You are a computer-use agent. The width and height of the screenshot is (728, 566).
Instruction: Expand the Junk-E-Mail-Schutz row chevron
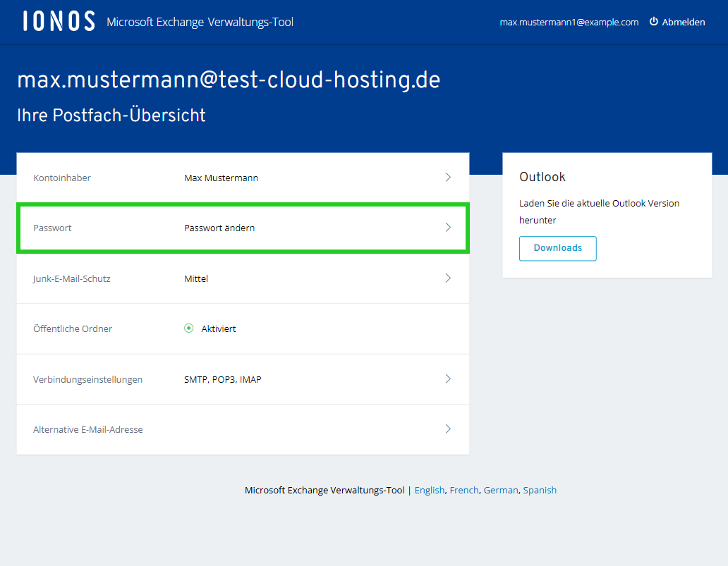[x=448, y=278]
